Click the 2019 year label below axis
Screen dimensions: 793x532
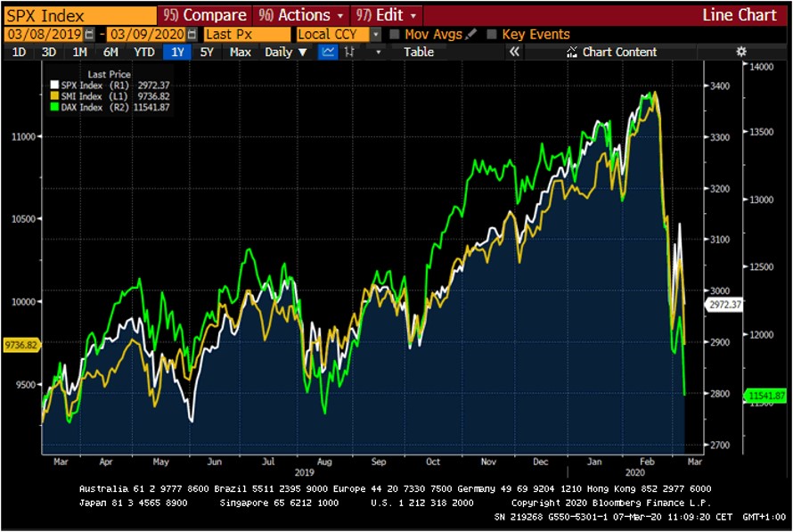[x=305, y=472]
